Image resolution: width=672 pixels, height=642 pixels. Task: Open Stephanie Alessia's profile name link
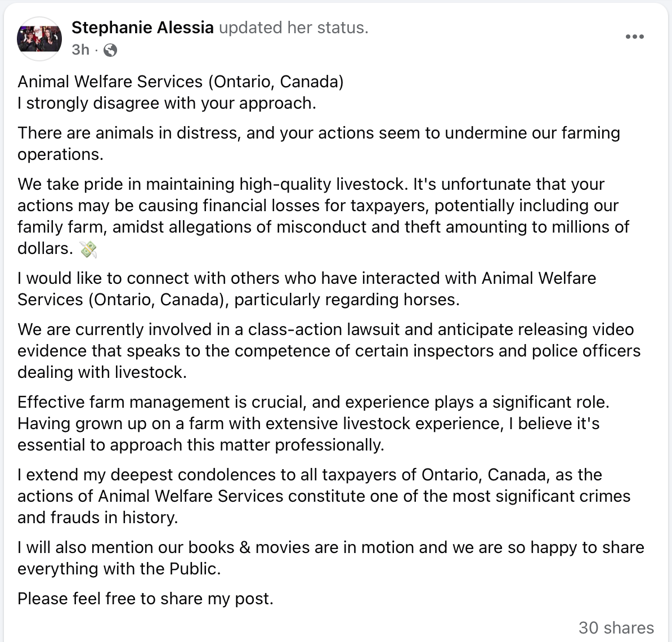(142, 28)
